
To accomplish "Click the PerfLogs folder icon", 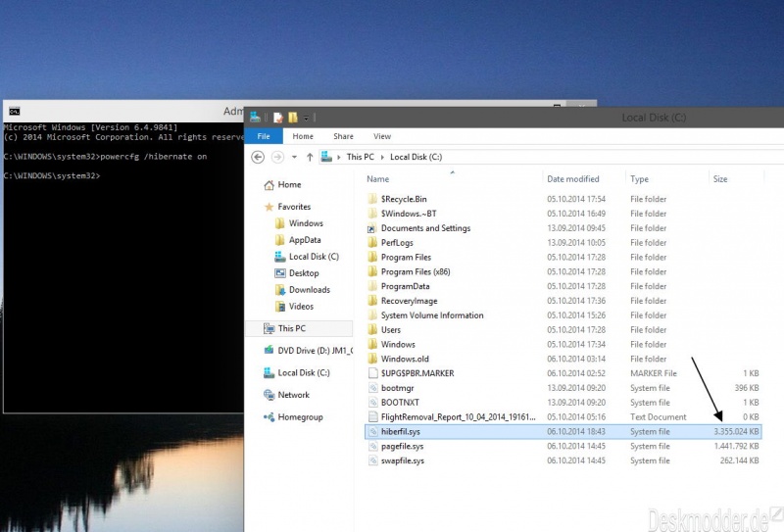I will (x=372, y=242).
